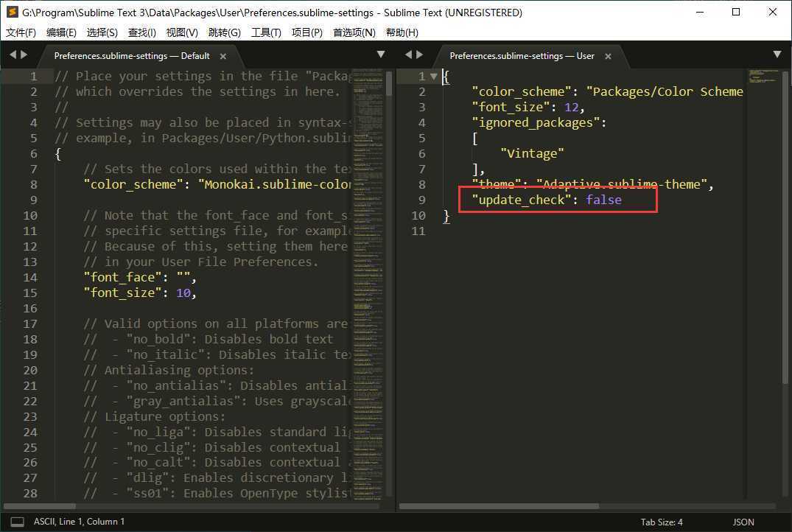The height and width of the screenshot is (532, 792).
Task: Click the Sublime Text icon in title bar
Action: click(x=13, y=12)
